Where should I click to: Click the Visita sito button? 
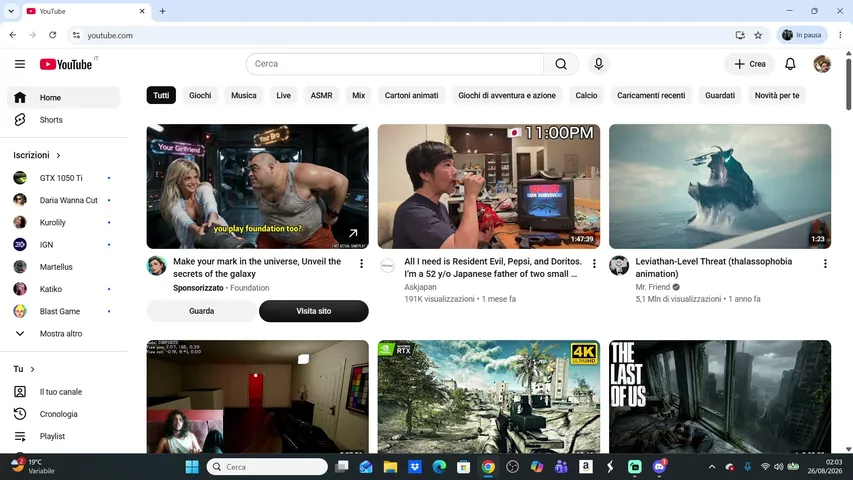(313, 311)
